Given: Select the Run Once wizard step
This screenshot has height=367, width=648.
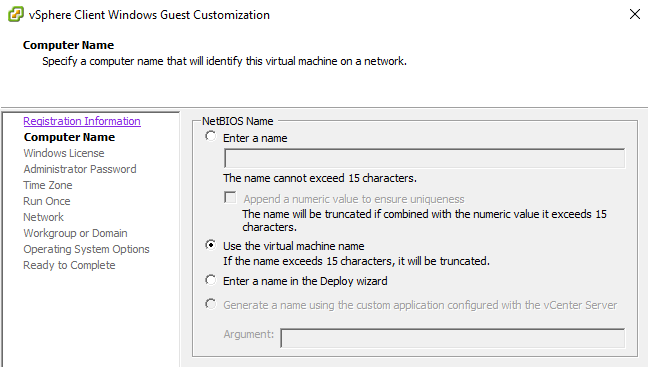Looking at the screenshot, I should pos(47,201).
